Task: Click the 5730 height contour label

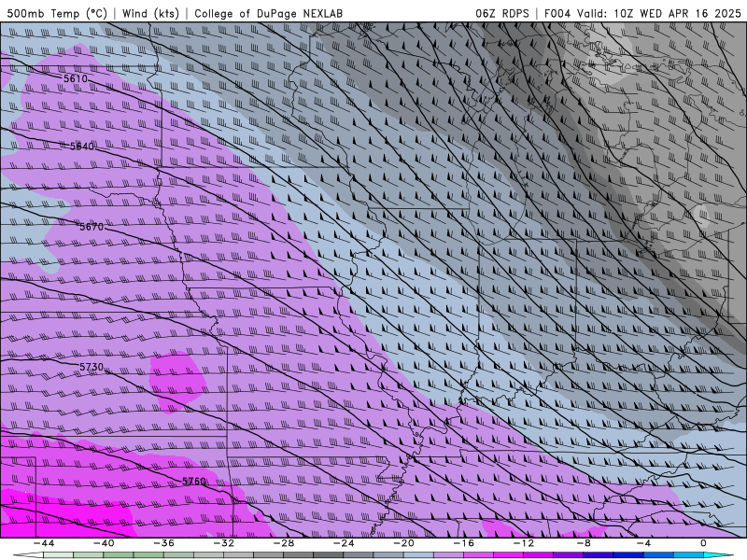Action: tap(92, 367)
